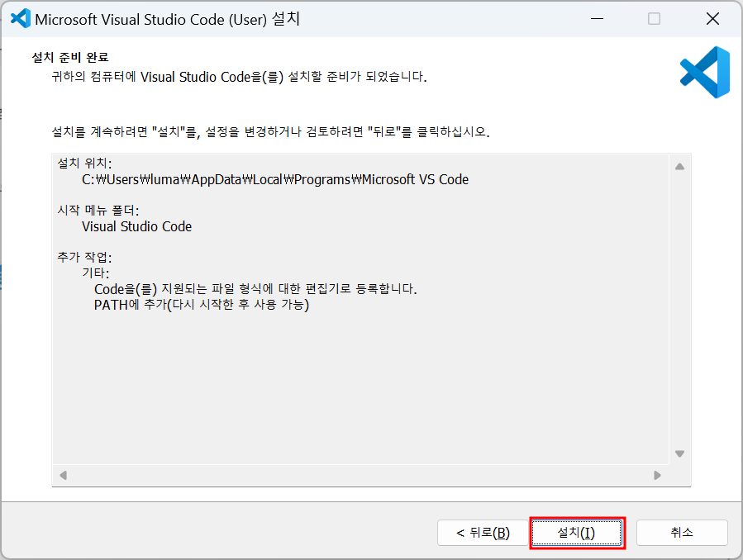Click the summary box scroll up arrow

679,167
